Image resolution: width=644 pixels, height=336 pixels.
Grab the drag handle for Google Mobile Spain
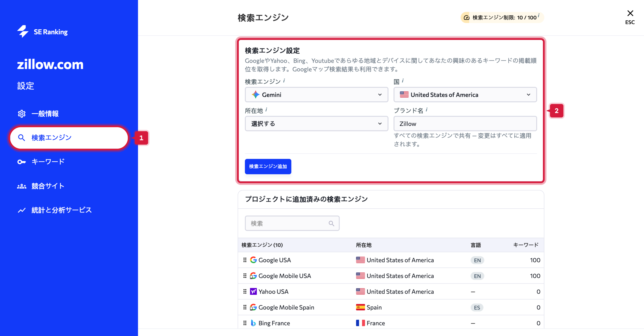click(x=245, y=307)
